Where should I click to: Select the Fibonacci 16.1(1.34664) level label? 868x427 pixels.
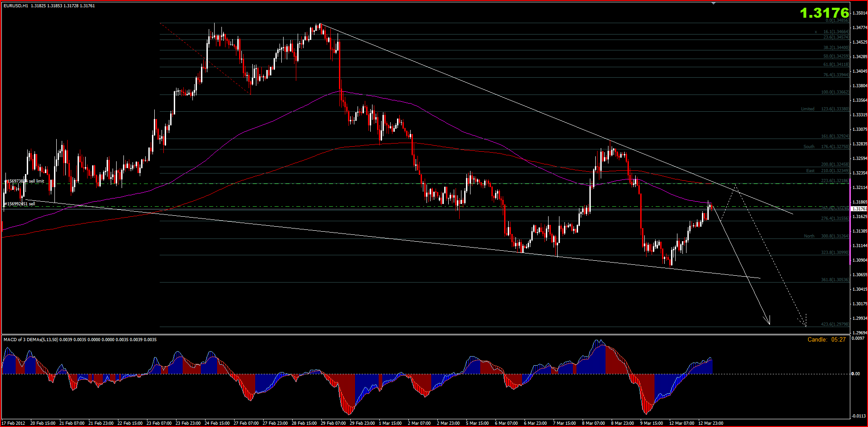[836, 32]
